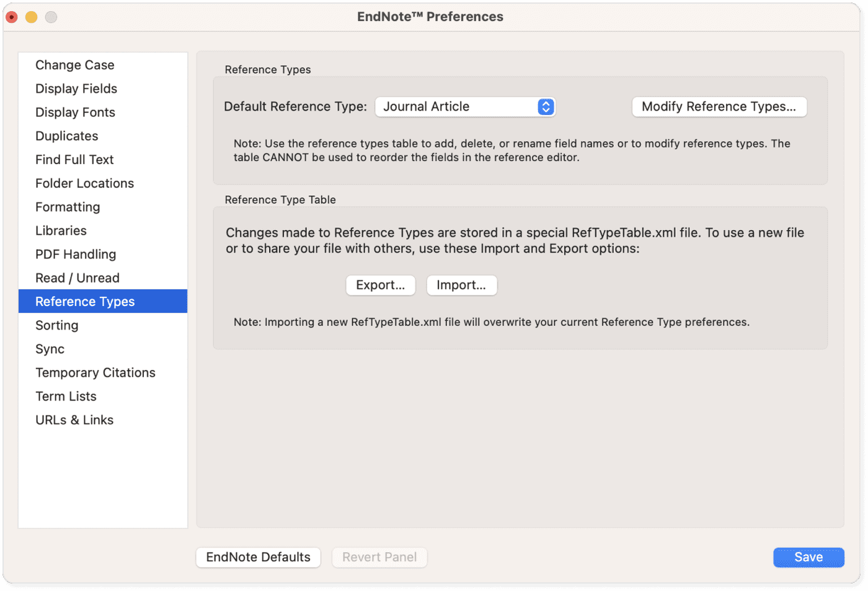This screenshot has height=591, width=868.
Task: Select Temporary Citations settings
Action: pyautogui.click(x=95, y=372)
